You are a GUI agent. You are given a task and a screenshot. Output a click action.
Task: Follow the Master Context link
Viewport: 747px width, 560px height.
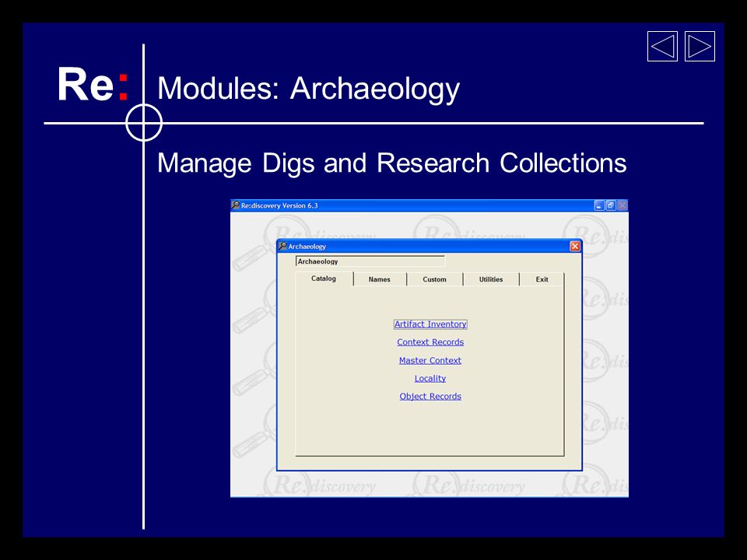pyautogui.click(x=430, y=360)
